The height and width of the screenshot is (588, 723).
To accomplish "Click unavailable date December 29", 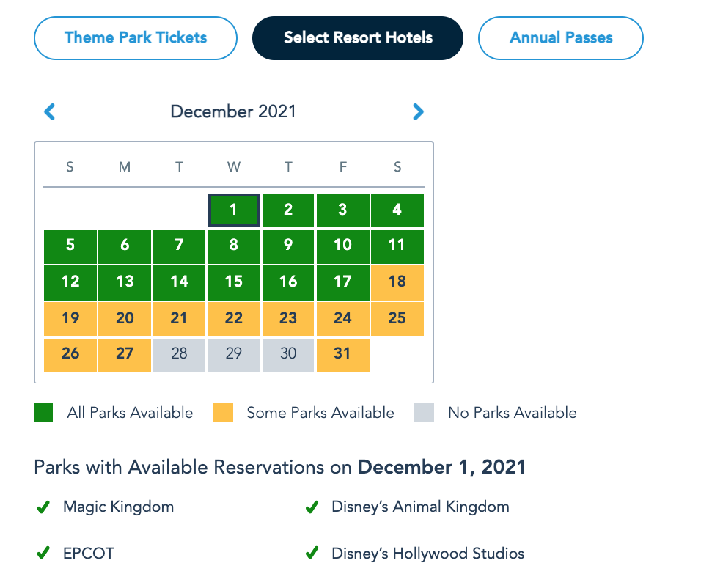I will 234,354.
